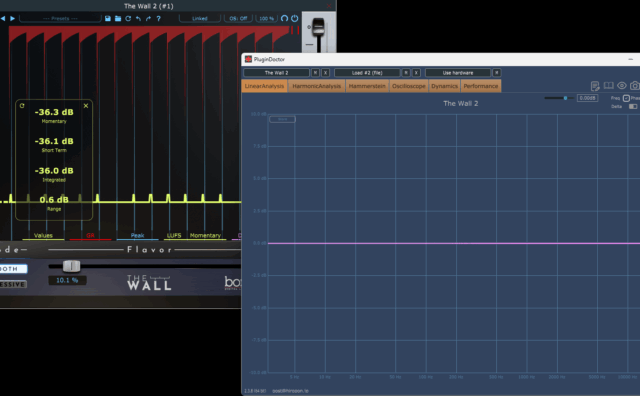Open the OS: Off oversampling dropdown

(238, 18)
